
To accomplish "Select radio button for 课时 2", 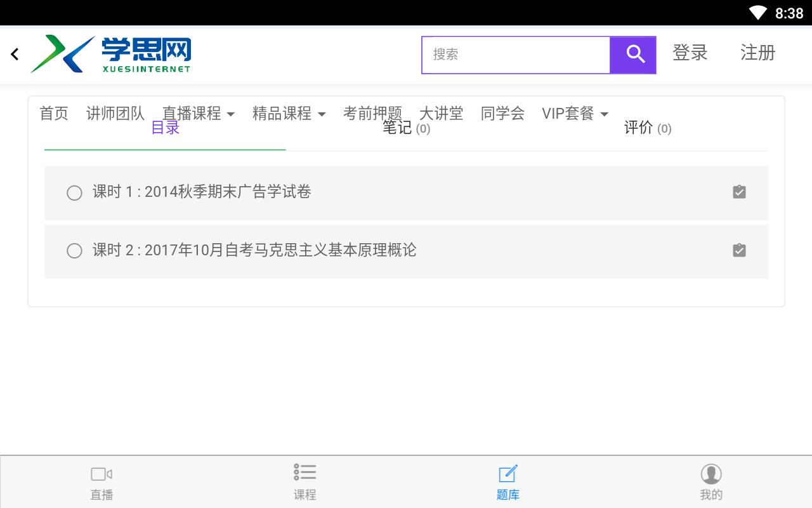I will 74,251.
